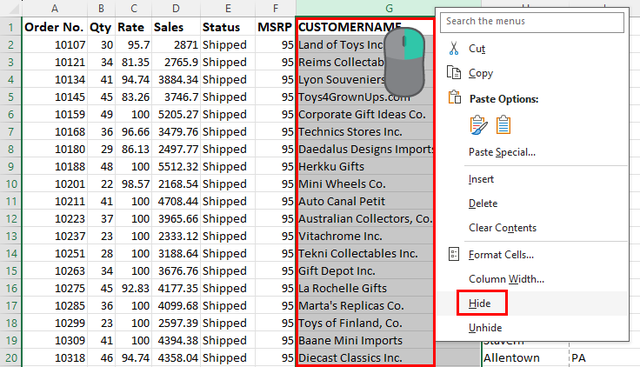The width and height of the screenshot is (640, 367).
Task: Click the Format Cells icon
Action: pos(453,254)
